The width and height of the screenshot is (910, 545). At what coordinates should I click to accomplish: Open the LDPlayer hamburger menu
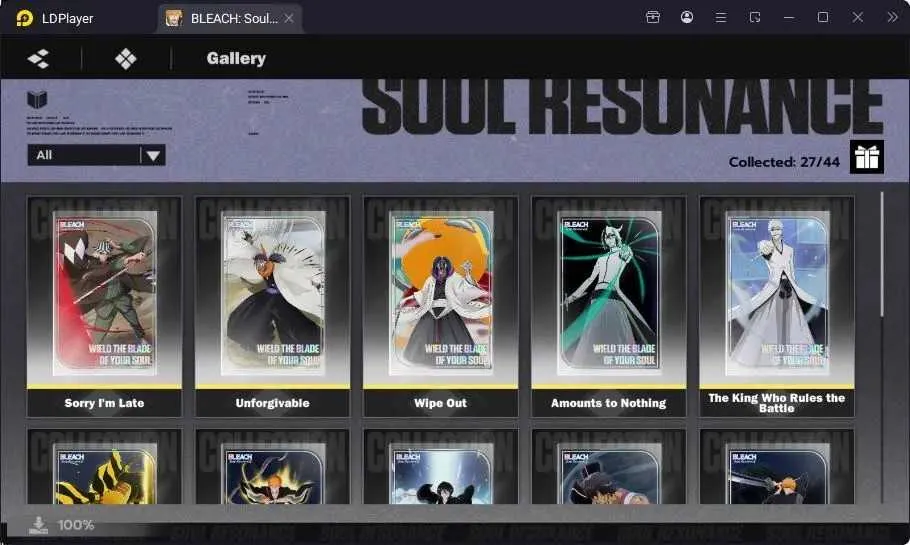[721, 18]
